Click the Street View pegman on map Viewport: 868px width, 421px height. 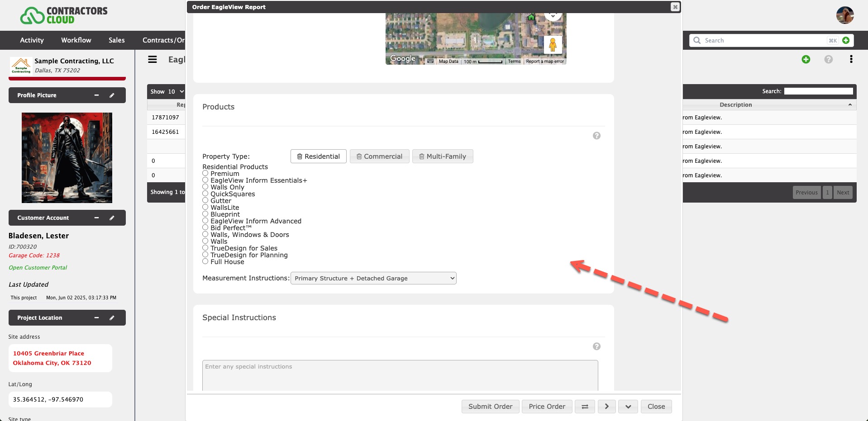tap(553, 45)
